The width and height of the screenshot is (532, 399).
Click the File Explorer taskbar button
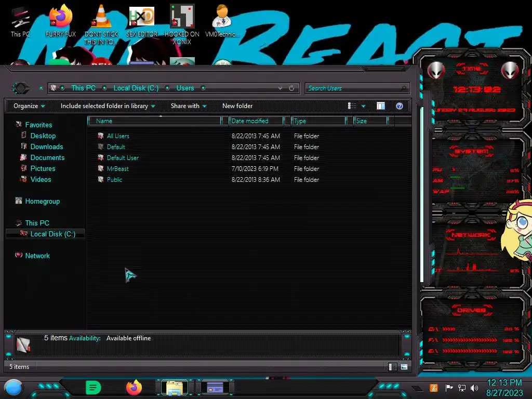(175, 388)
